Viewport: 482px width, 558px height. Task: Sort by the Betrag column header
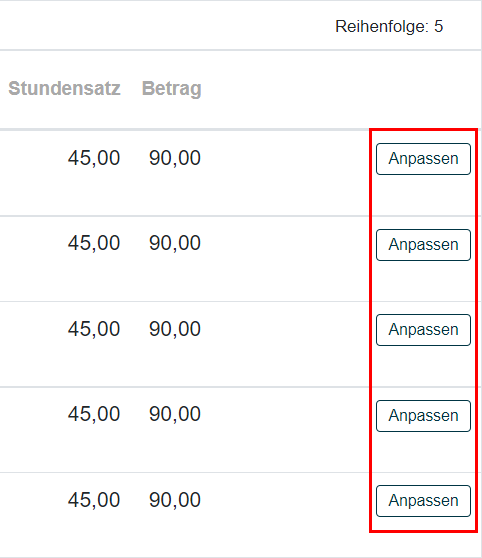[x=172, y=89]
